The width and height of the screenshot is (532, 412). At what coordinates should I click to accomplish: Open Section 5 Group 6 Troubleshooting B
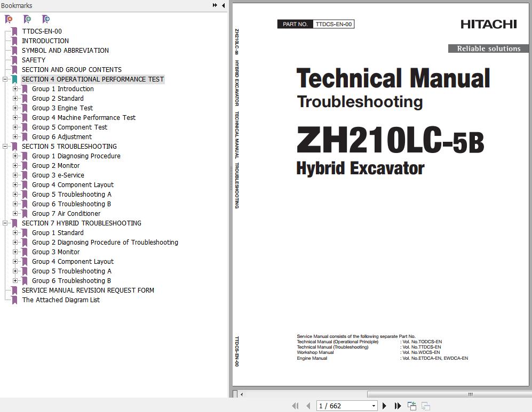(72, 204)
